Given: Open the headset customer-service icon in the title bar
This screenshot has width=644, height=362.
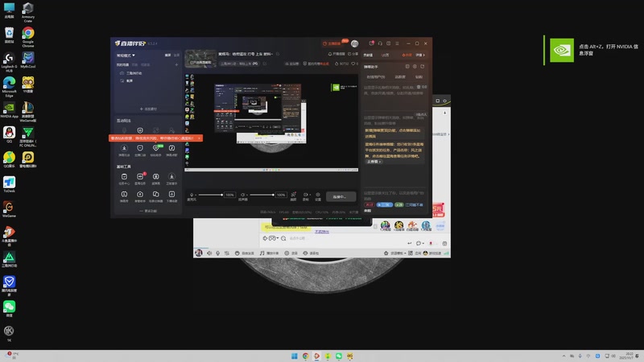Looking at the screenshot, I should point(380,43).
